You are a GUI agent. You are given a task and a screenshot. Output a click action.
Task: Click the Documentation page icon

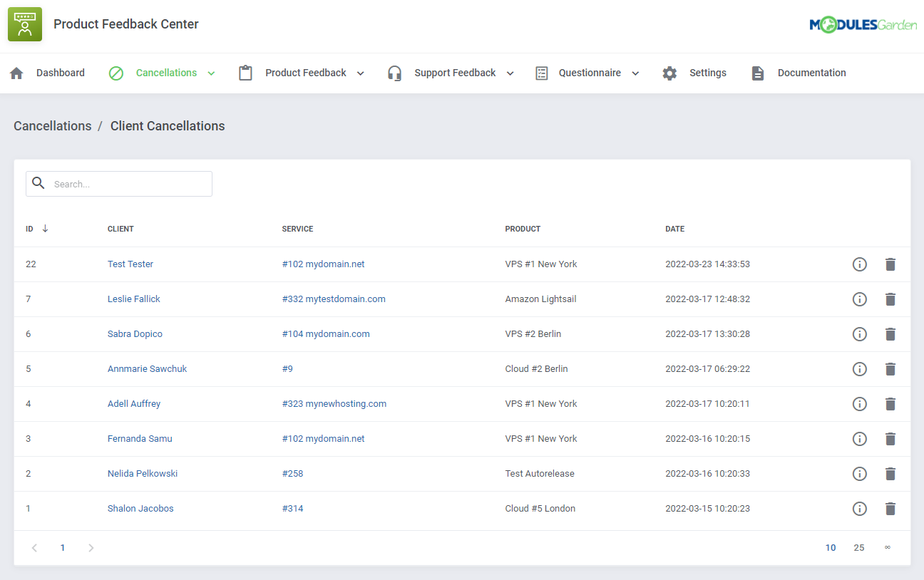(x=758, y=72)
